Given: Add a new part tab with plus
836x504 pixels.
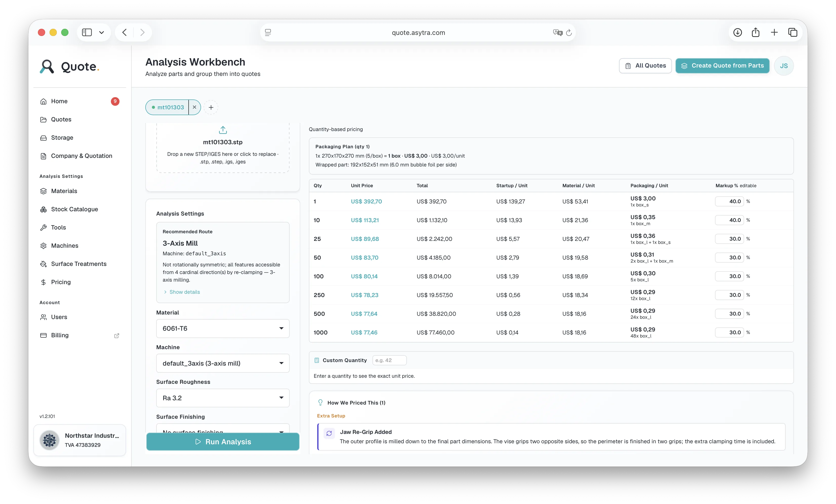Looking at the screenshot, I should tap(211, 107).
